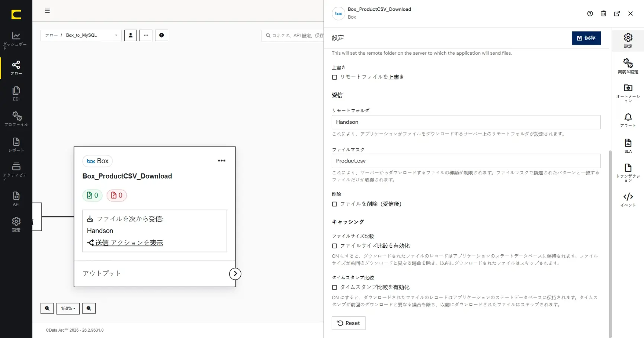Delete connector using trash icon
The width and height of the screenshot is (644, 338).
pos(603,14)
